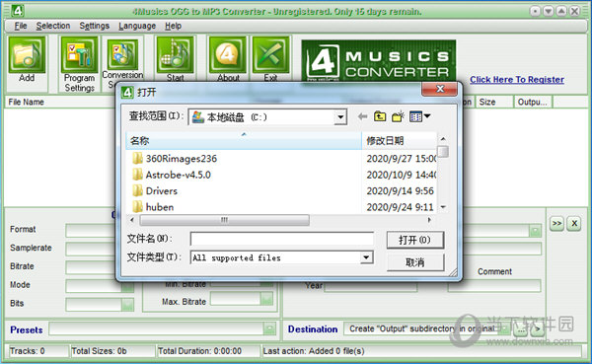This screenshot has width=592, height=364.
Task: Click the app icon in the main title bar
Action: pos(18,11)
